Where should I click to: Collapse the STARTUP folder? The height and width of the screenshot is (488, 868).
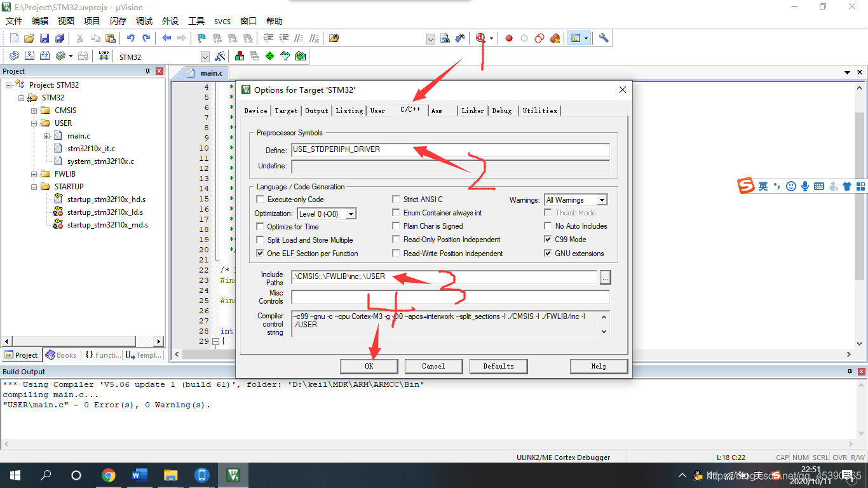pyautogui.click(x=34, y=187)
